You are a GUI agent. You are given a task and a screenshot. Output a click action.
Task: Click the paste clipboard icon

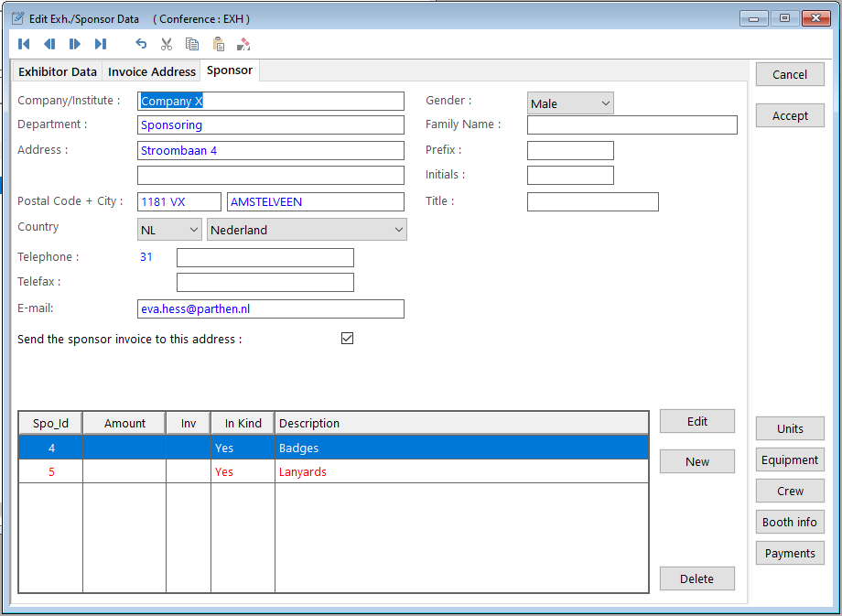pyautogui.click(x=218, y=44)
